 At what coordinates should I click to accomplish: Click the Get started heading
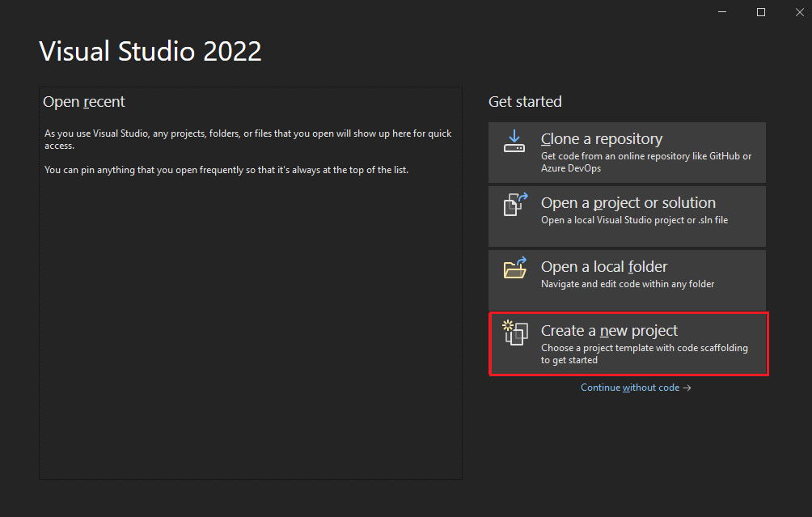pos(525,101)
